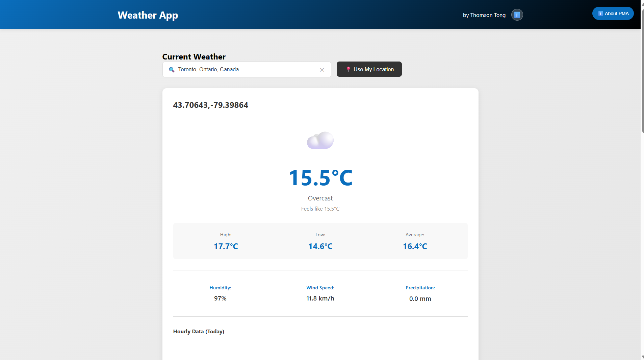644x360 pixels.
Task: Click the High value 17.7°C
Action: click(x=226, y=246)
